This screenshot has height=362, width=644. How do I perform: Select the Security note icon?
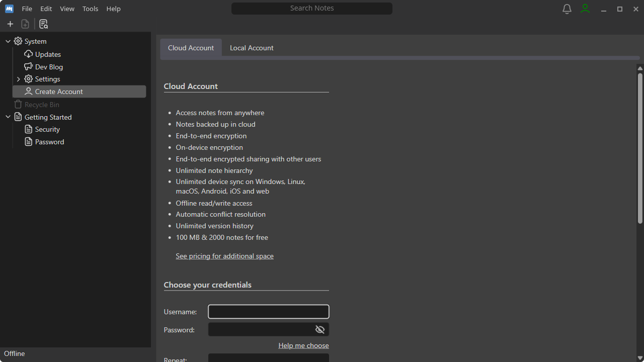[x=29, y=129]
